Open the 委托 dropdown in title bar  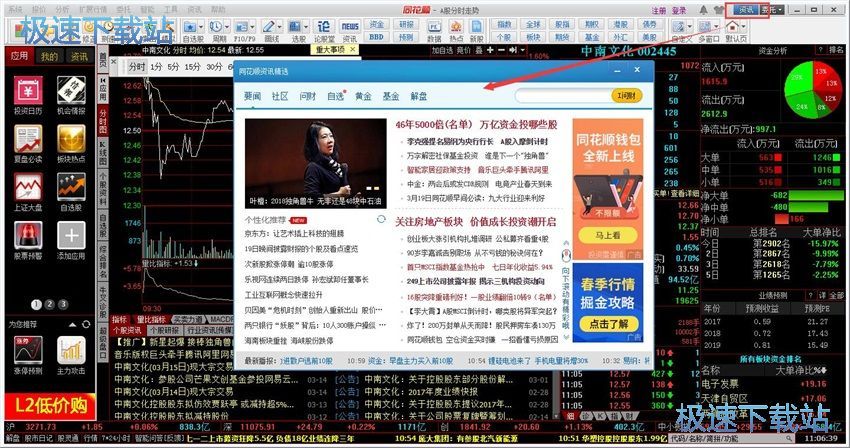[772, 10]
